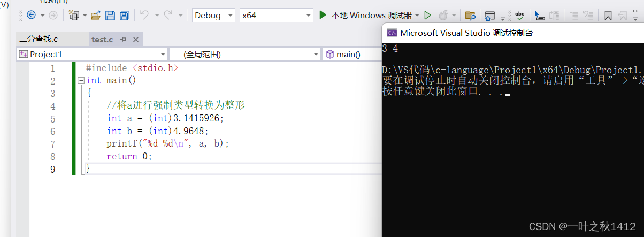
Task: Click the comment '//将a进行强制类型转换为整形'
Action: (x=175, y=105)
